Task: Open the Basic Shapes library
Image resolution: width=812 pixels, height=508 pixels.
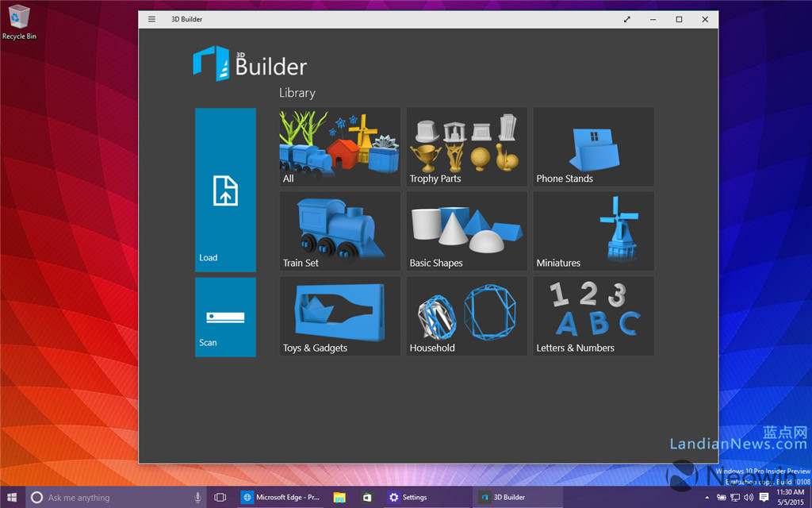Action: [465, 231]
